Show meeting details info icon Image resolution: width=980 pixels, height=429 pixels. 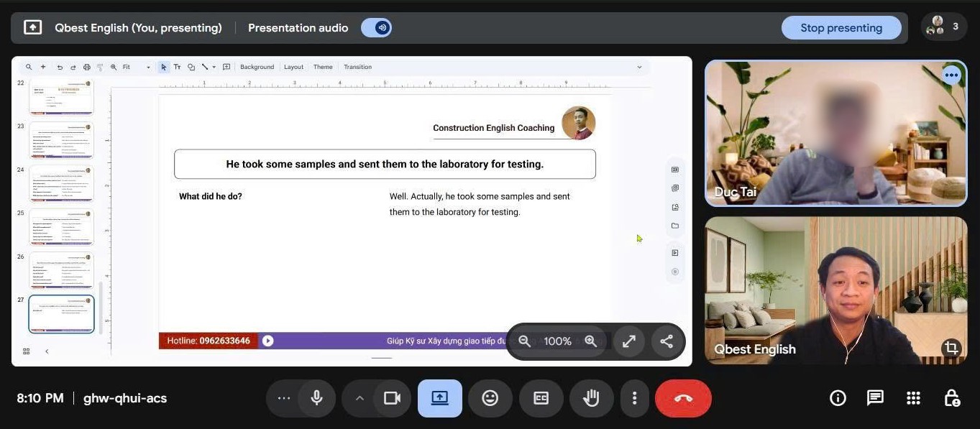[838, 398]
